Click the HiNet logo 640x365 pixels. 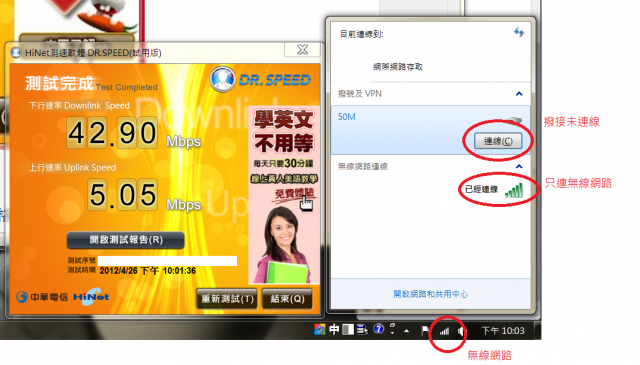tap(91, 297)
